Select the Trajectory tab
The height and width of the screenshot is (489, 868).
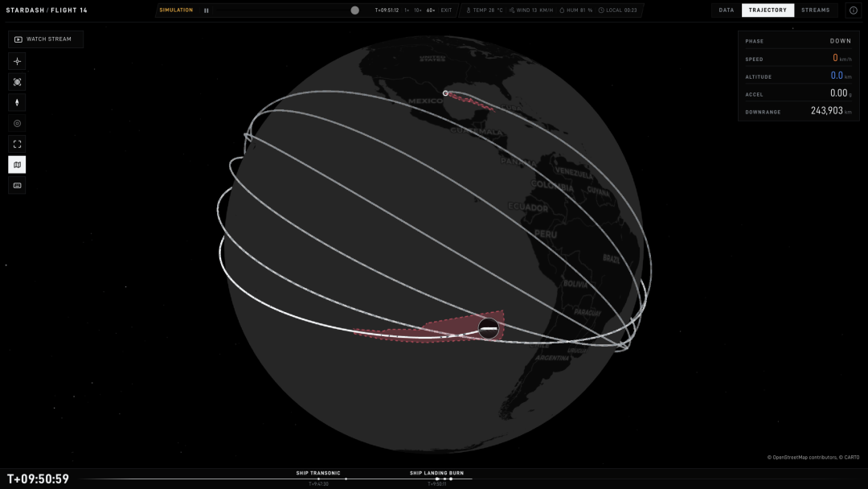pyautogui.click(x=768, y=10)
